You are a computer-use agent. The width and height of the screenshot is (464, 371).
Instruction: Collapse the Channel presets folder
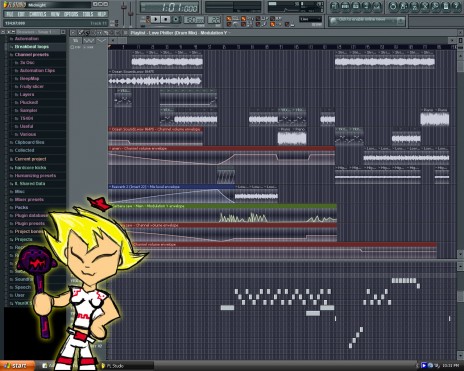(31, 55)
